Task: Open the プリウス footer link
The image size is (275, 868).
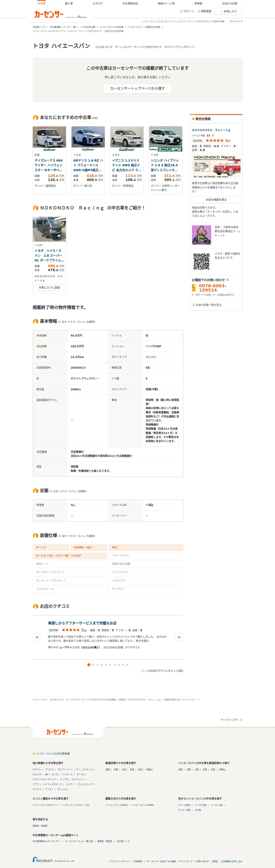Action: click(x=49, y=770)
